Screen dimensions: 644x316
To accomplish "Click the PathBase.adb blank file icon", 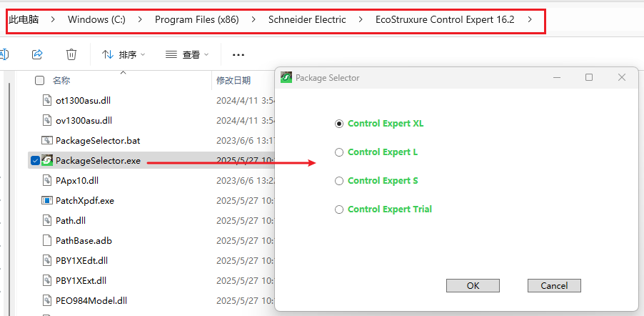I will tap(47, 241).
